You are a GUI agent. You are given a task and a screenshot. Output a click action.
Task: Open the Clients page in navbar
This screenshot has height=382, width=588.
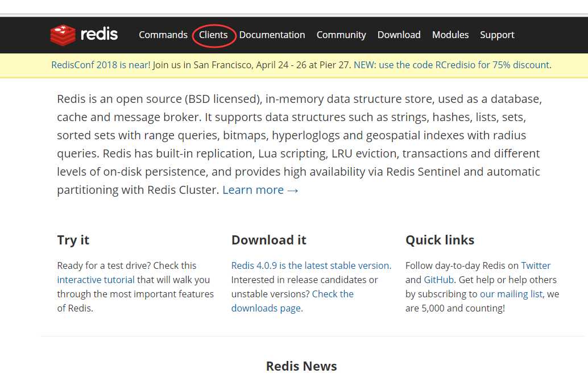click(213, 35)
